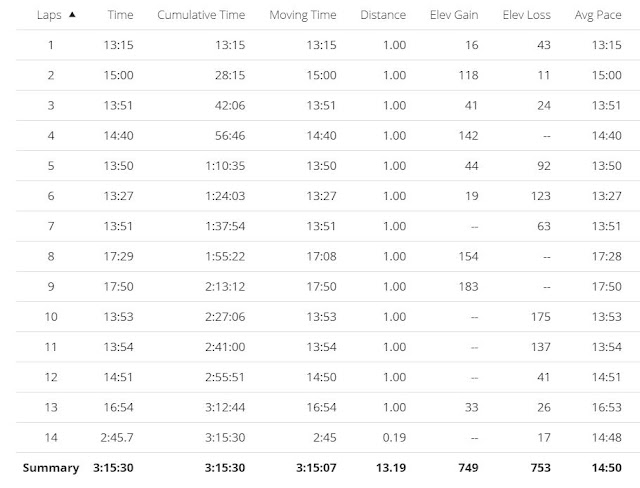
Task: Click summary distance 13.19
Action: [x=391, y=468]
